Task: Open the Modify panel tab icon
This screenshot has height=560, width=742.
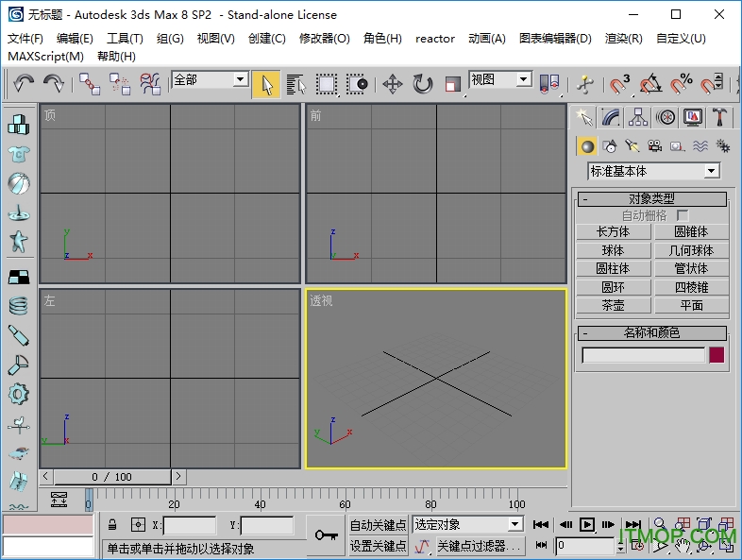Action: pos(612,117)
